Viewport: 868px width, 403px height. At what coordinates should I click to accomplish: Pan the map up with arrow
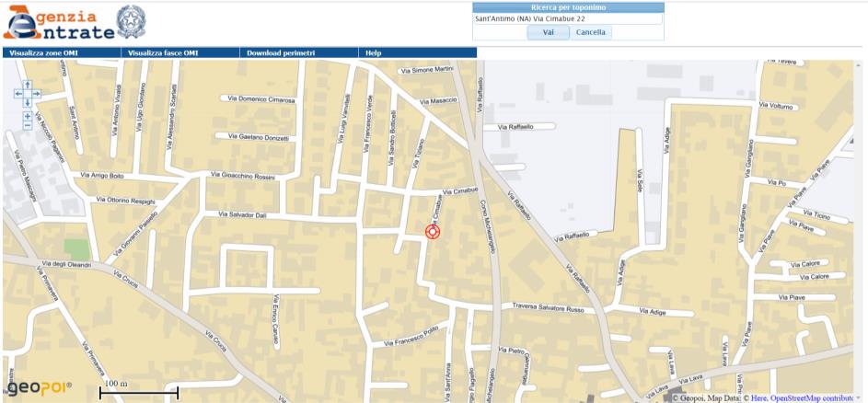pos(27,85)
